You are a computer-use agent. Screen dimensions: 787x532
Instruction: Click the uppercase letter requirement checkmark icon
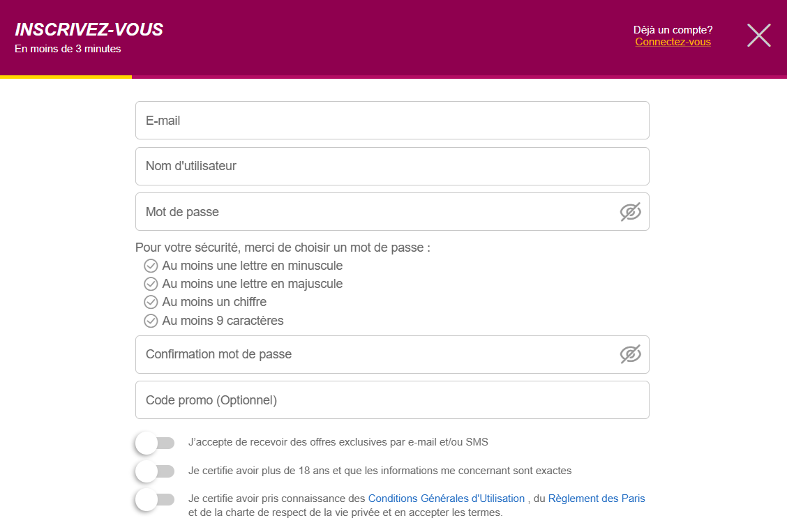tap(151, 284)
